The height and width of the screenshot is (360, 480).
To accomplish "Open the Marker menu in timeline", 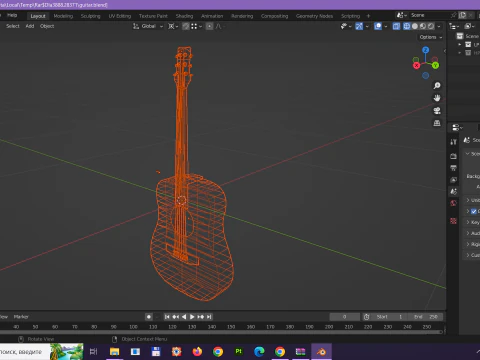I will (x=21, y=317).
